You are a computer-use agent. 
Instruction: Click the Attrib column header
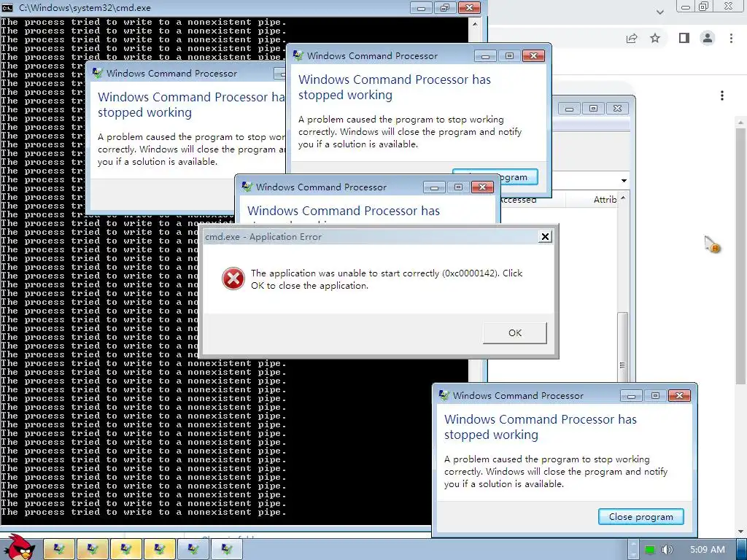604,200
